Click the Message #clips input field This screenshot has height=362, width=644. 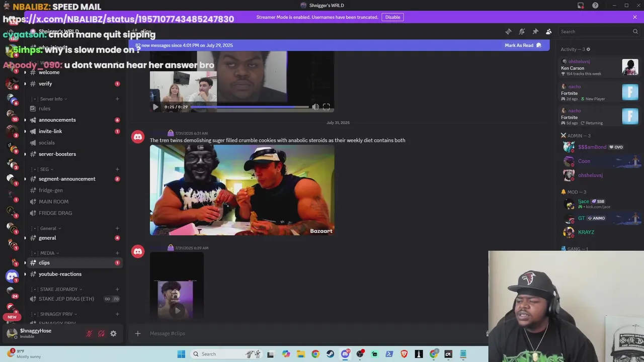(x=312, y=333)
